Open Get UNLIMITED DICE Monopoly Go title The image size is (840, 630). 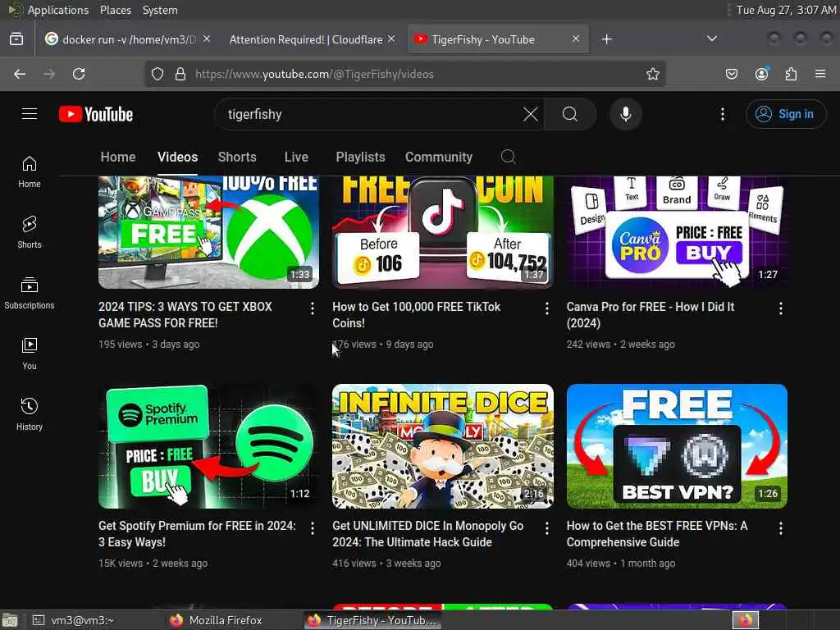[427, 534]
